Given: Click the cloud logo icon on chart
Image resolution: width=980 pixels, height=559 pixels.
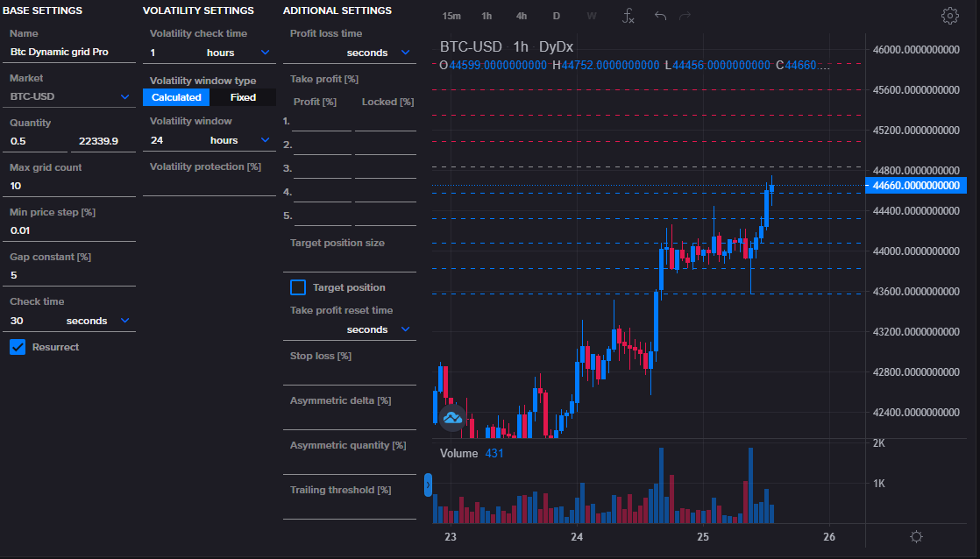Looking at the screenshot, I should pyautogui.click(x=452, y=417).
